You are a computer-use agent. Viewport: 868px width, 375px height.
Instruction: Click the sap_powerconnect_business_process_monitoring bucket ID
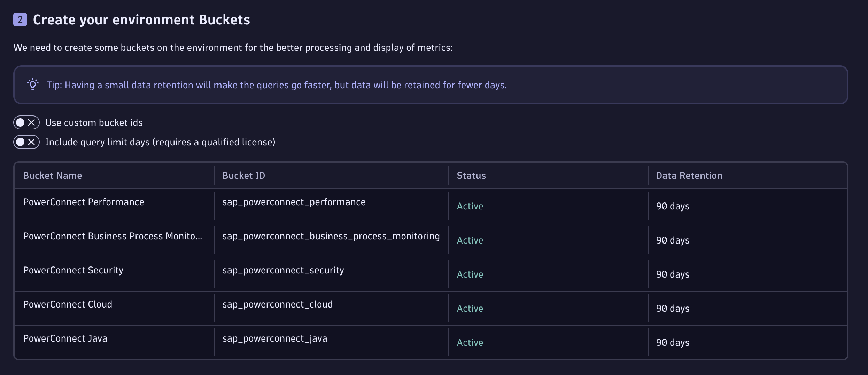click(x=331, y=236)
